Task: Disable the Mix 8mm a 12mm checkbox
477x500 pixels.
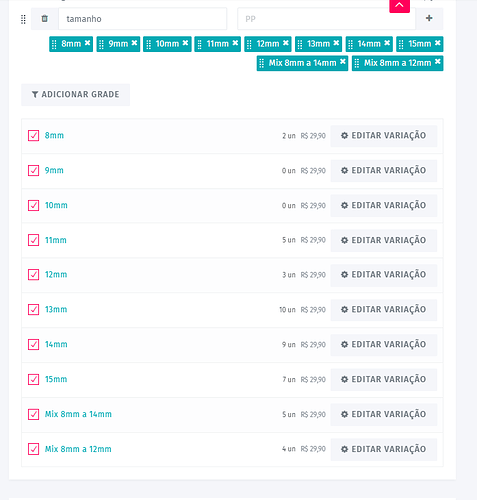Action: coord(33,449)
